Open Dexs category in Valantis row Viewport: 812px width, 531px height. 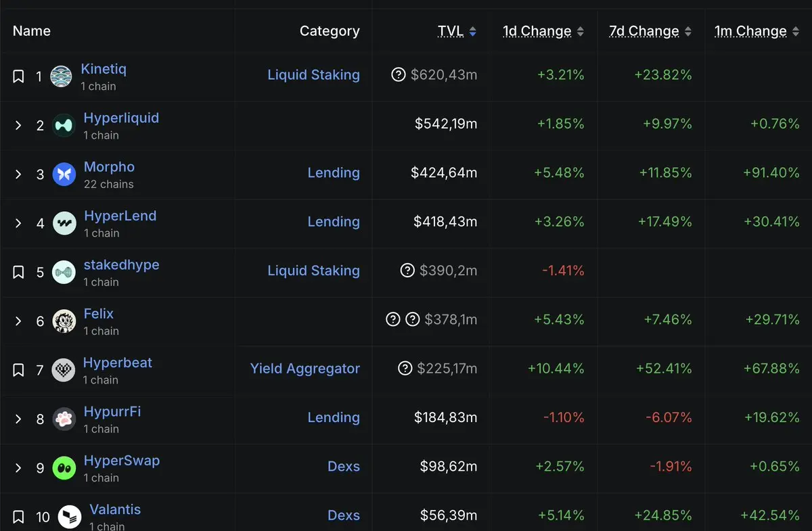344,515
